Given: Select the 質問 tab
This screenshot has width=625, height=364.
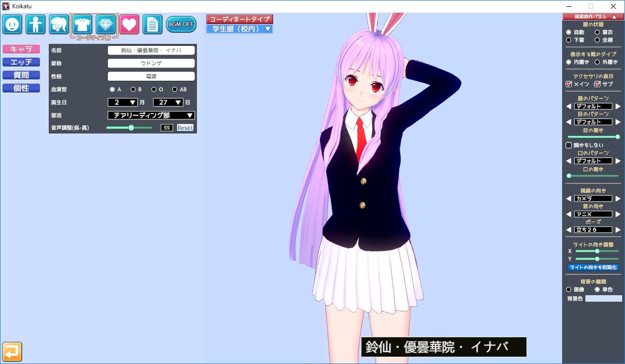Looking at the screenshot, I should tap(21, 75).
